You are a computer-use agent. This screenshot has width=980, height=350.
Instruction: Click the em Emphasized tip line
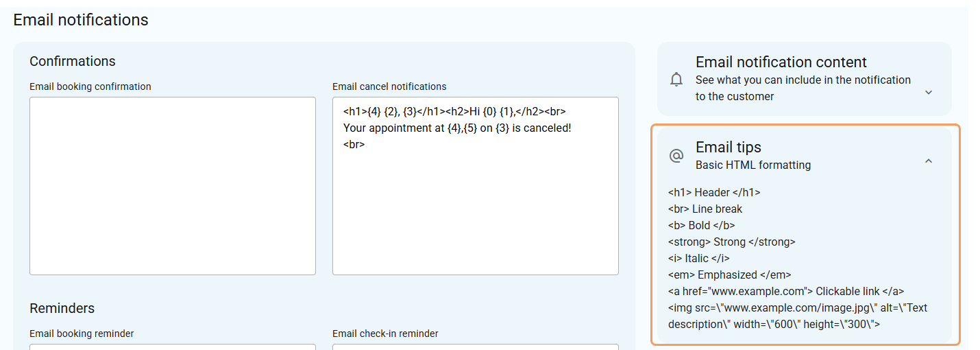click(x=730, y=275)
